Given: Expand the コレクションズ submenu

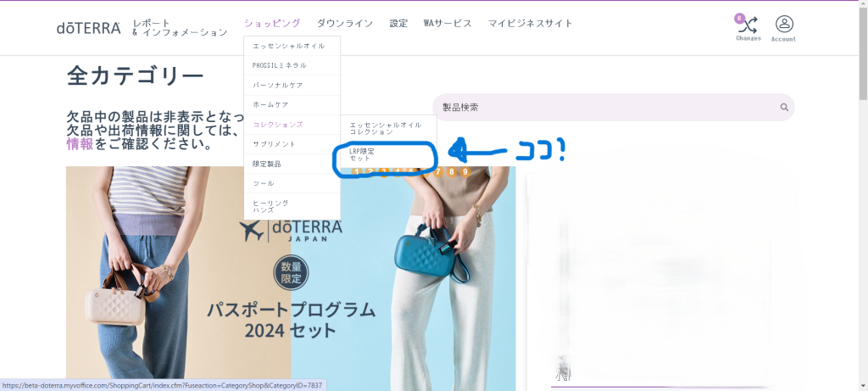Looking at the screenshot, I should 278,125.
